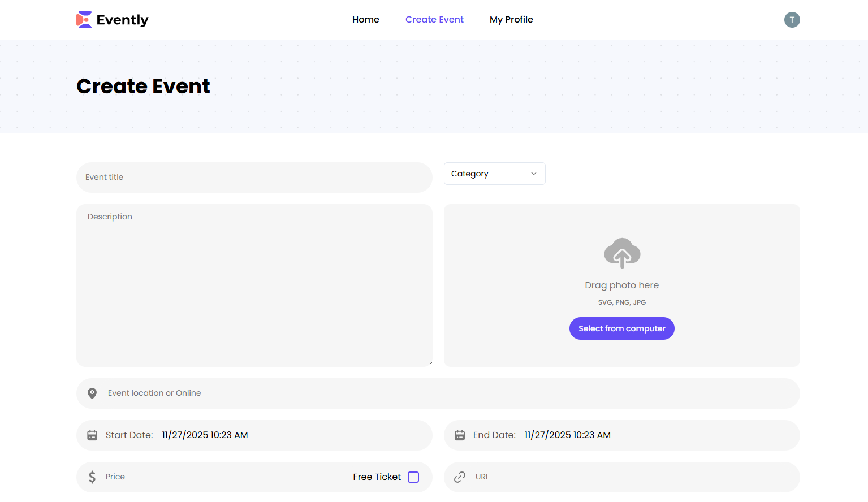Viewport: 868px width, 502px height.
Task: Click the dollar sign price icon
Action: click(92, 477)
